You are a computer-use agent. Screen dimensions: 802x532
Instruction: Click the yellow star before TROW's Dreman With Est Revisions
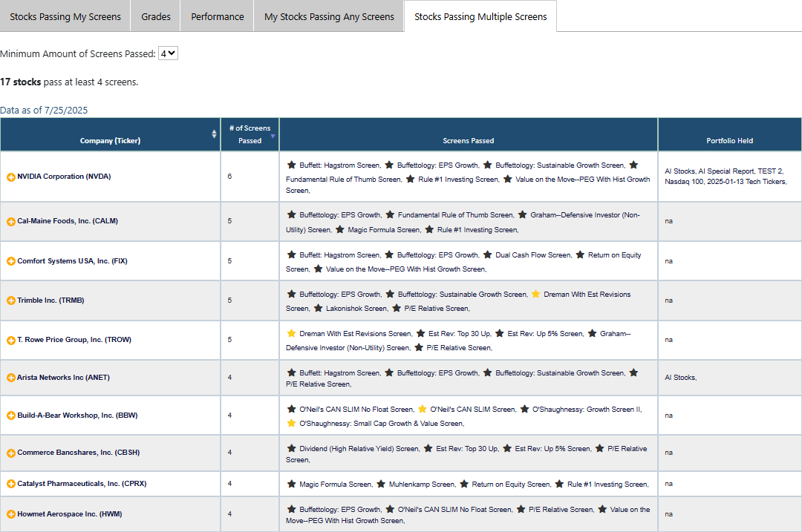click(x=292, y=333)
